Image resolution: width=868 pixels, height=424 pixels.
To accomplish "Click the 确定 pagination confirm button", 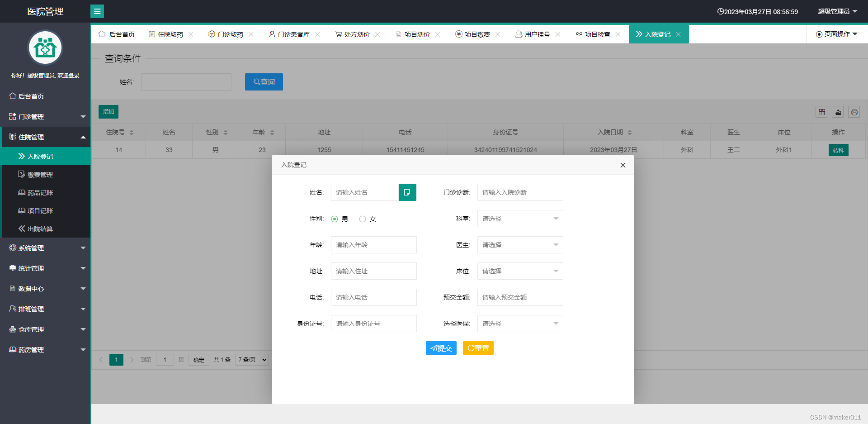I will point(199,360).
